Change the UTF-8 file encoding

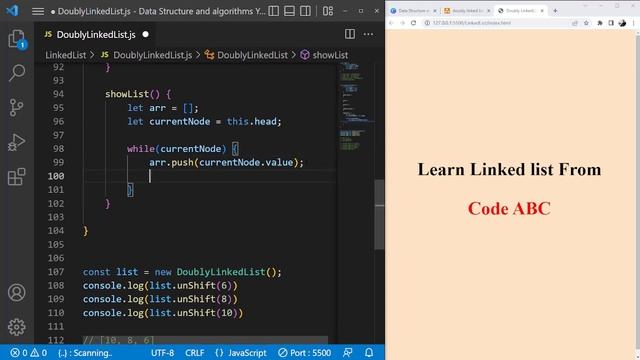(162, 353)
